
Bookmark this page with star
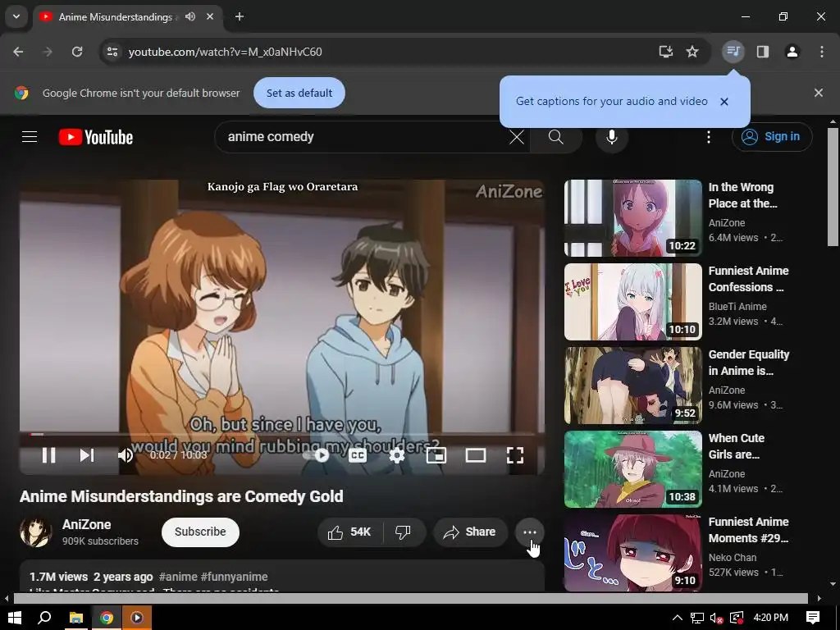coord(692,52)
